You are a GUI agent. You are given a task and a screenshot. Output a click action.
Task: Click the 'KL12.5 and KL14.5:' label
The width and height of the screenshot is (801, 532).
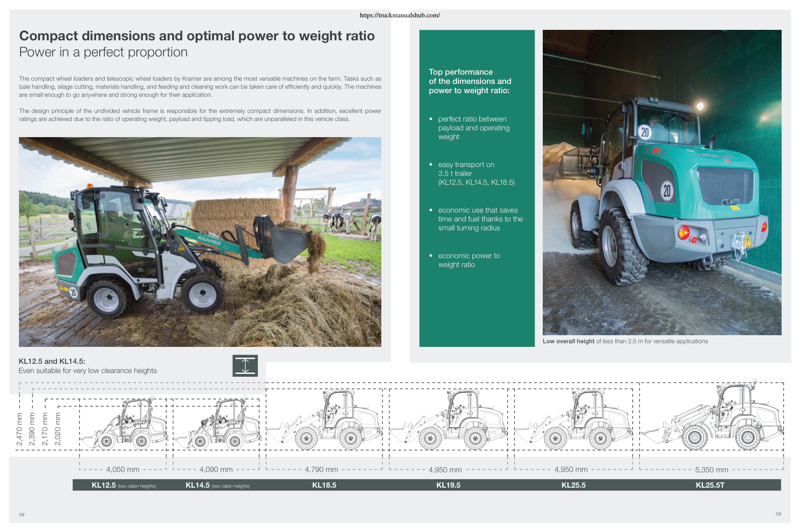click(x=52, y=361)
